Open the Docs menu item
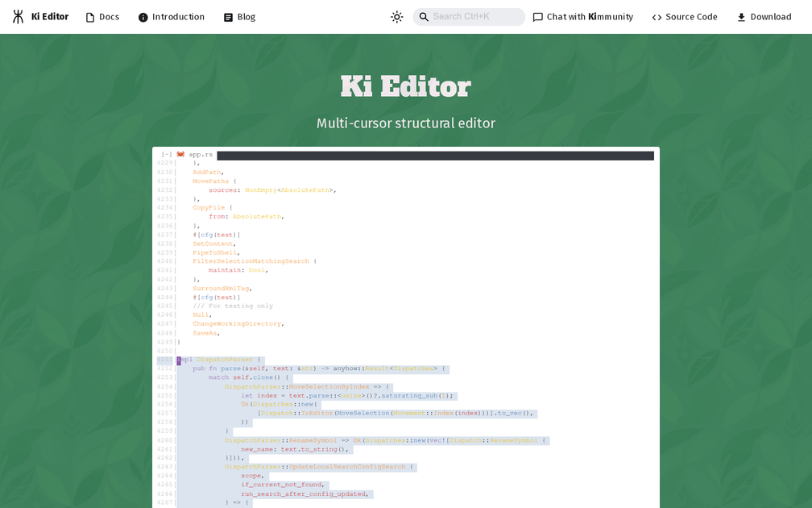This screenshot has height=508, width=812. [102, 17]
